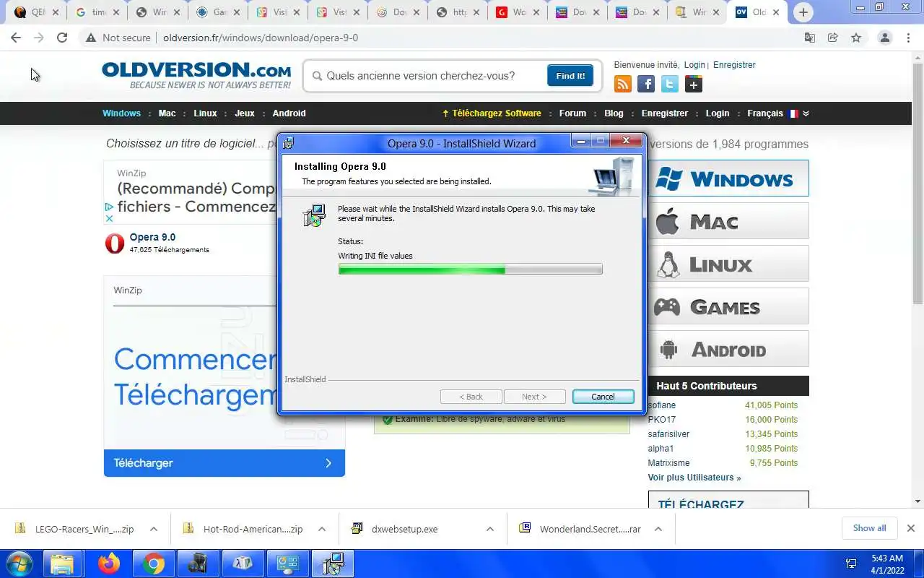Open the Chrome profile avatar icon
The image size is (924, 578).
(884, 38)
